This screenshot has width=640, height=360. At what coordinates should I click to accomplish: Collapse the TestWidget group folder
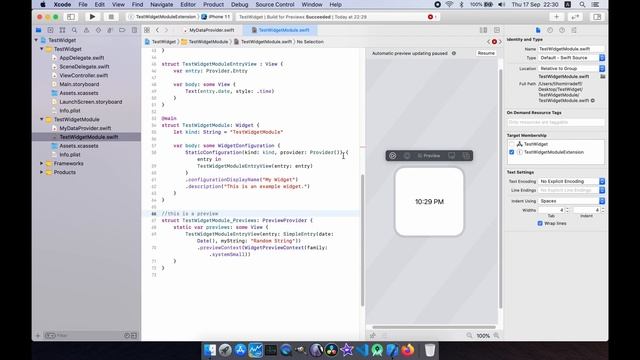tap(42, 49)
